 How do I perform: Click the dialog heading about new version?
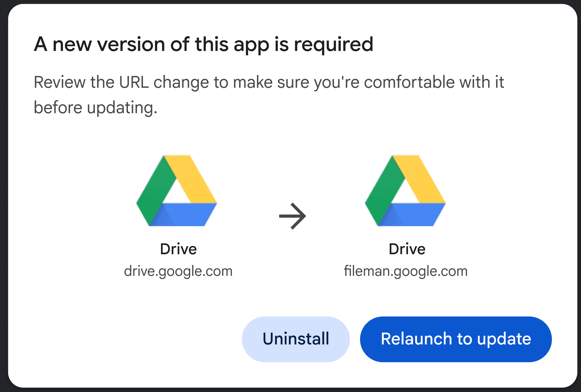pyautogui.click(x=204, y=44)
